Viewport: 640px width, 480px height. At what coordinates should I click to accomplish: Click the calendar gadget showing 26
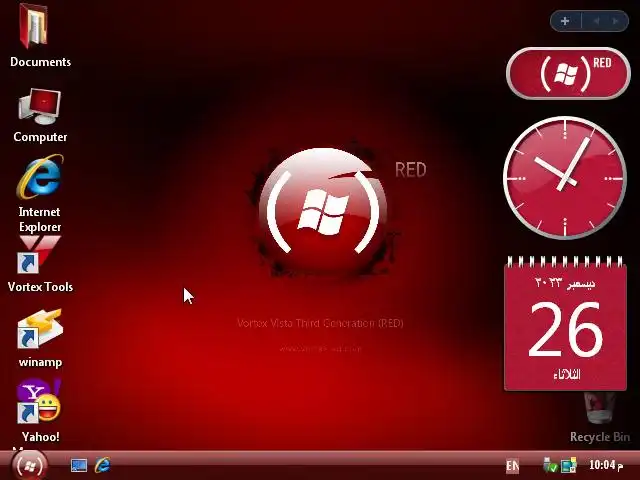[565, 324]
